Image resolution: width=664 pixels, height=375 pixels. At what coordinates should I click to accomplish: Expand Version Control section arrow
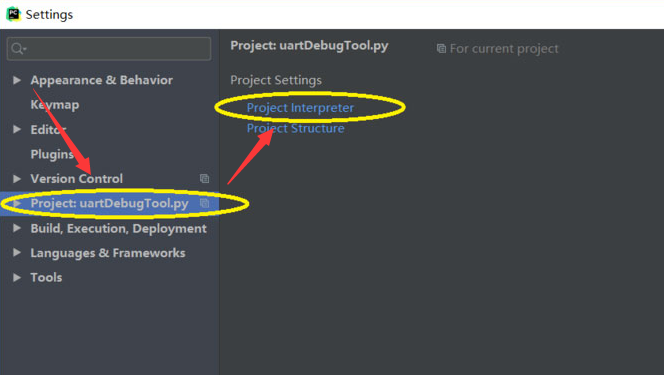[x=17, y=179]
